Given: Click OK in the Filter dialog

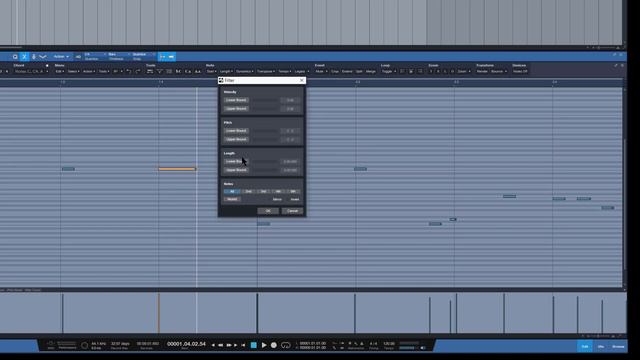Looking at the screenshot, I should point(268,211).
